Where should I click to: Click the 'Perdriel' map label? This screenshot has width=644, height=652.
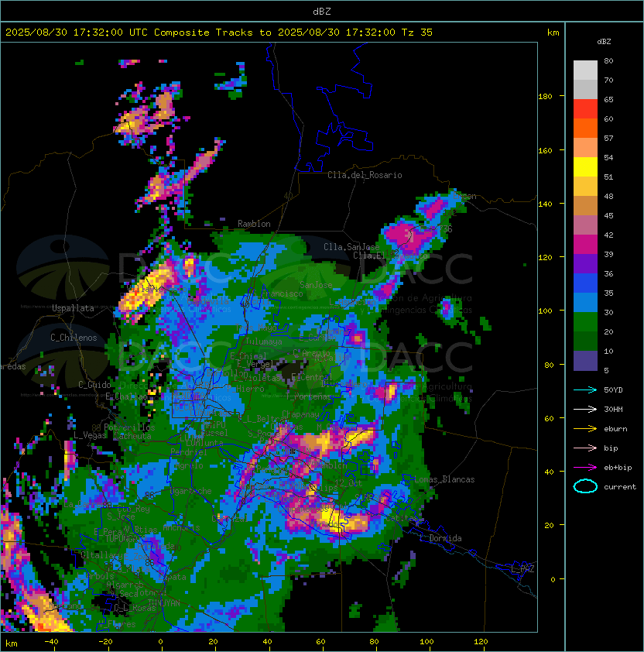tap(190, 451)
